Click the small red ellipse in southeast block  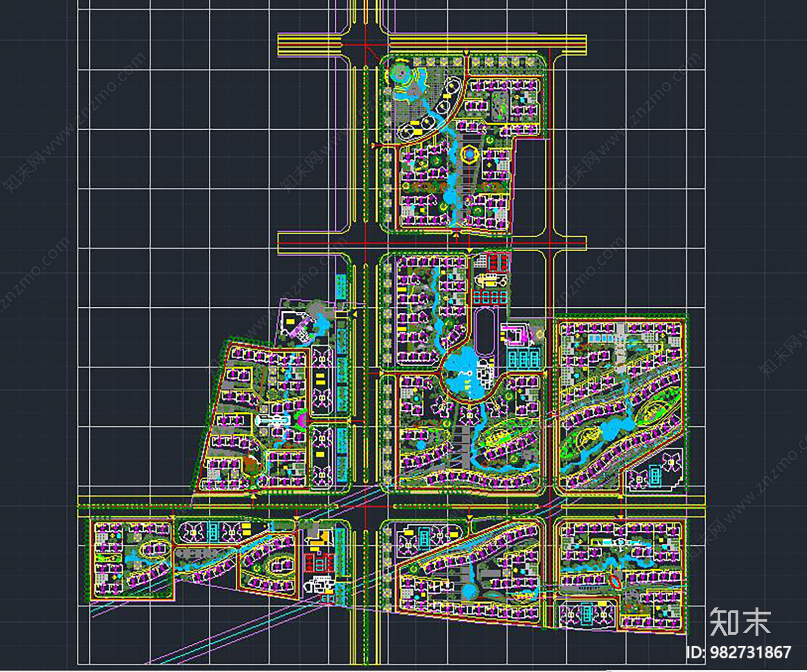[x=614, y=581]
